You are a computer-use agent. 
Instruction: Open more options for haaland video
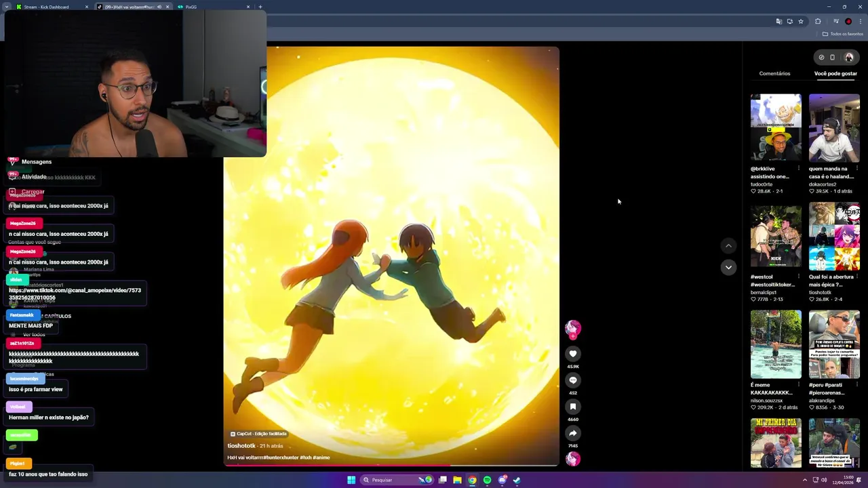pos(856,169)
